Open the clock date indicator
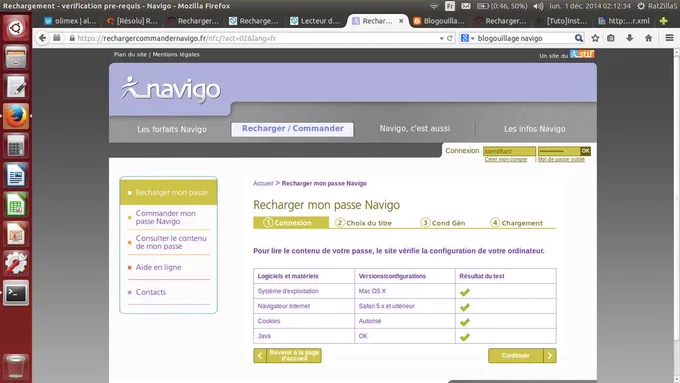This screenshot has height=383, width=680. coord(590,6)
